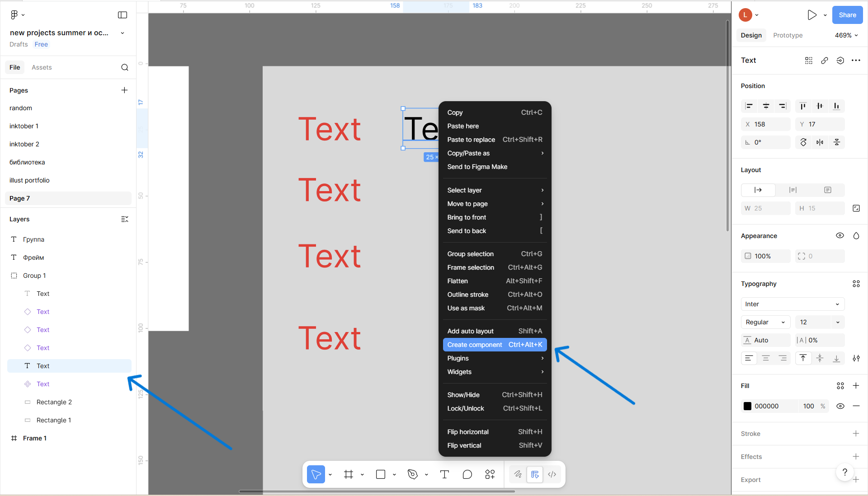Click the blue Share button
The height and width of the screenshot is (496, 868).
point(847,15)
